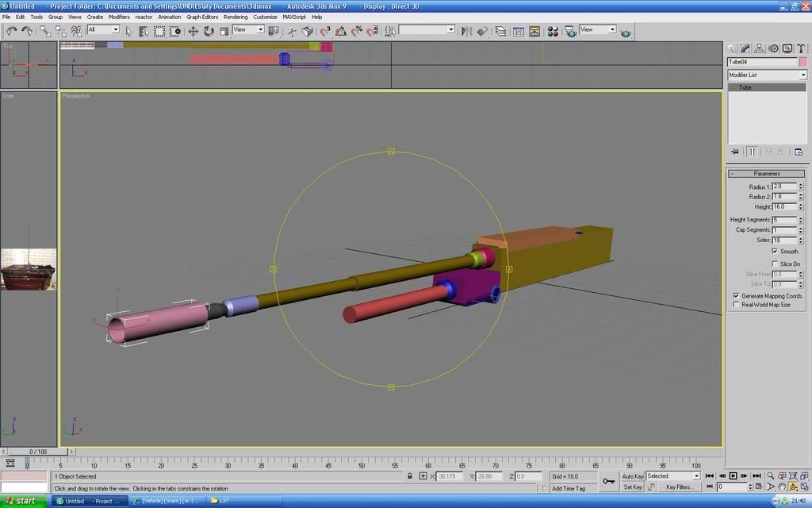
Task: Click the Quick Render teapot icon
Action: [x=626, y=32]
